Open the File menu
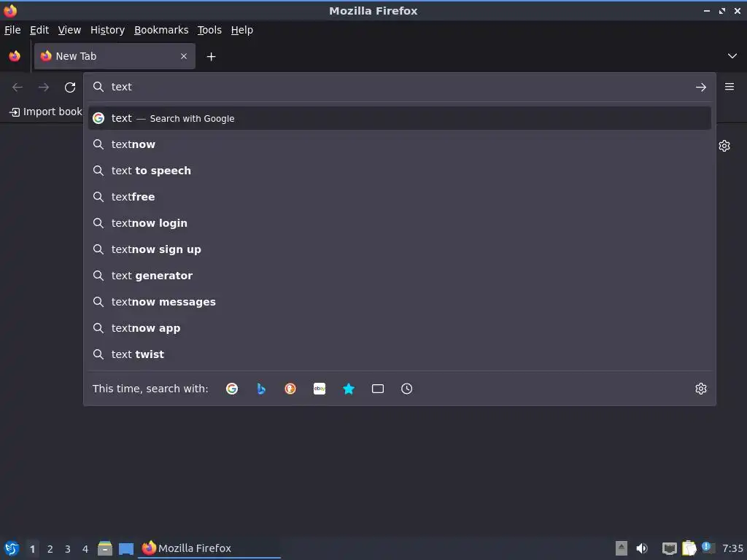The width and height of the screenshot is (747, 560). 12,30
